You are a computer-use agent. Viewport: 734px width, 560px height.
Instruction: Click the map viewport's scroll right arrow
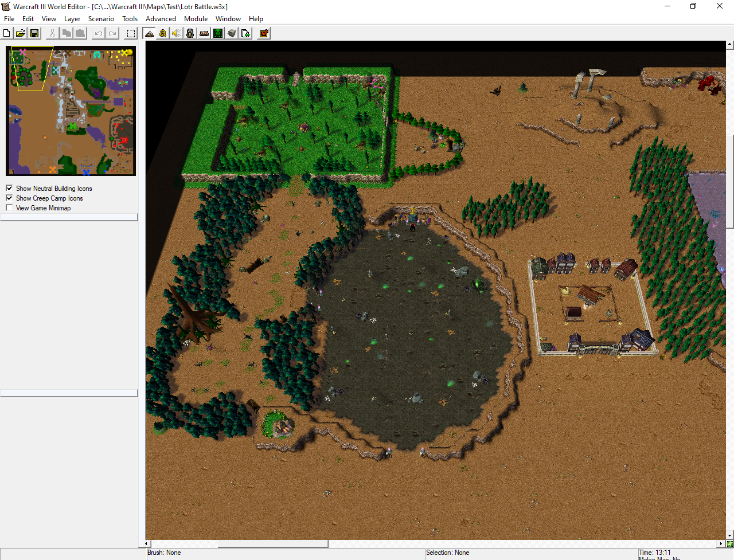[x=721, y=543]
